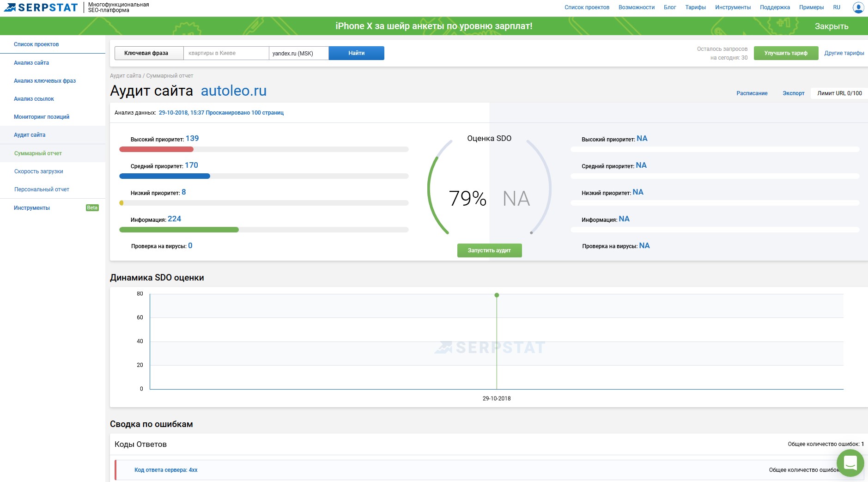Screen dimensions: 868x482
Task: Close the green iPhone X banner via Закрыть
Action: 832,26
